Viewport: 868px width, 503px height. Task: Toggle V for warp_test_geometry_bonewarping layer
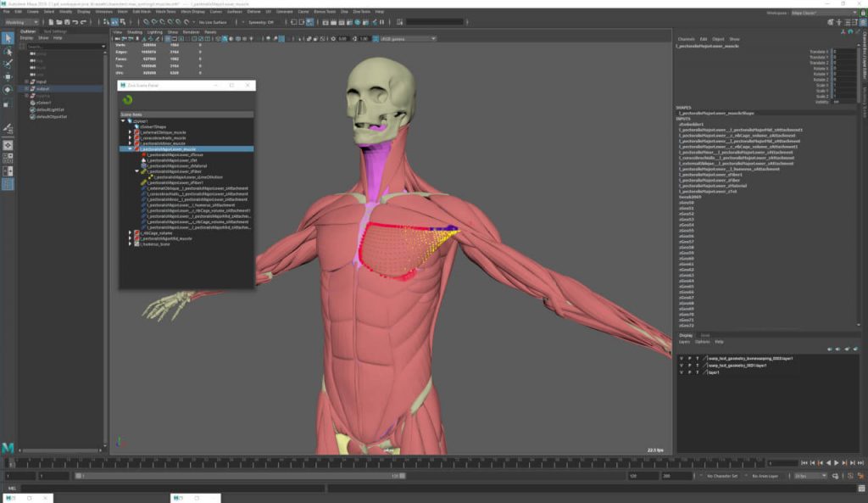682,358
